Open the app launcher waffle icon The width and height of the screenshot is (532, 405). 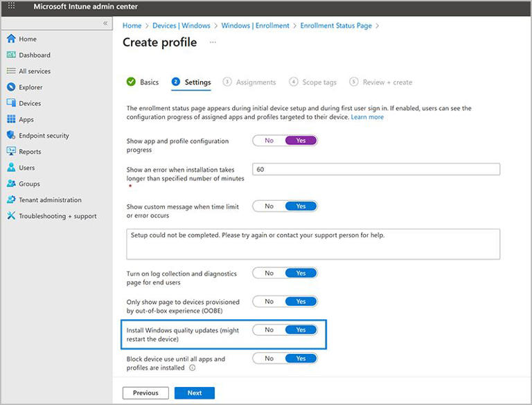(11, 6)
